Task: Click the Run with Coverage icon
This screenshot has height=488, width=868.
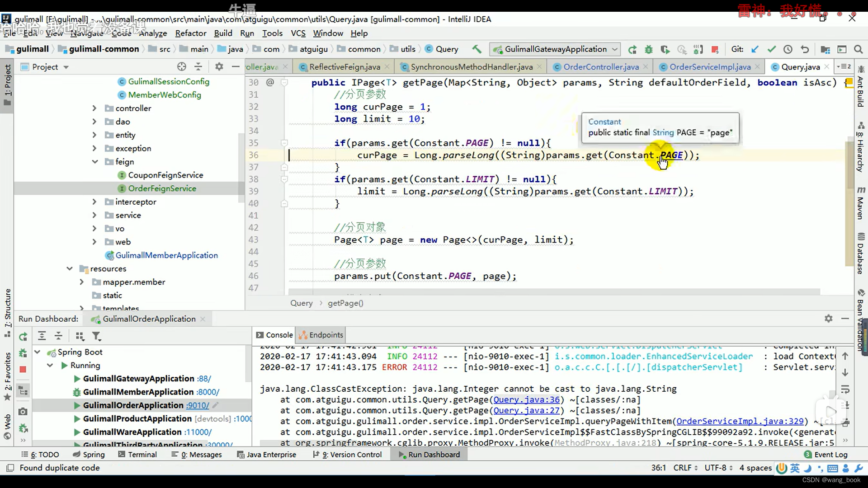Action: [x=665, y=49]
